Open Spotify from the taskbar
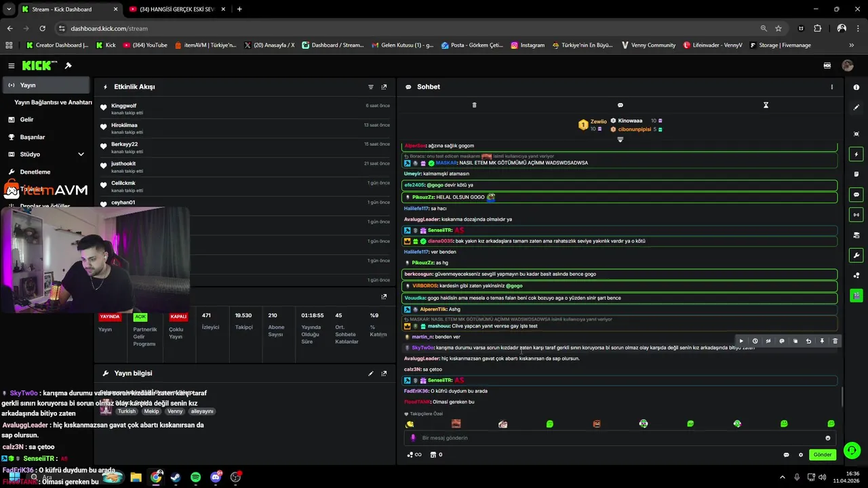 [195, 477]
